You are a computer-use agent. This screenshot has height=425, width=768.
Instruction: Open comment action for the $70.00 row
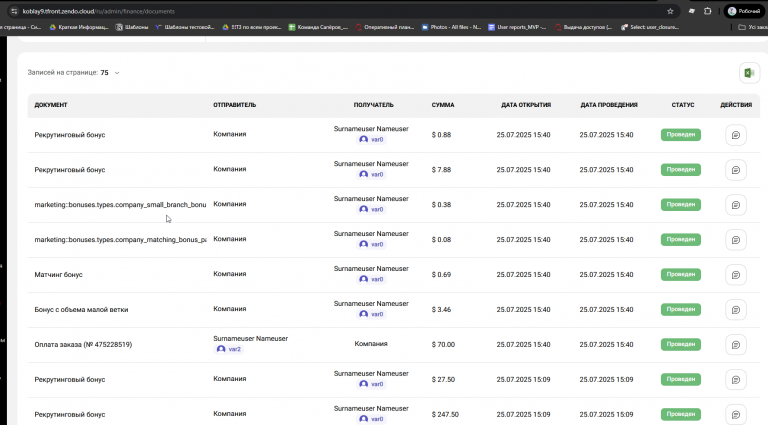click(x=736, y=345)
